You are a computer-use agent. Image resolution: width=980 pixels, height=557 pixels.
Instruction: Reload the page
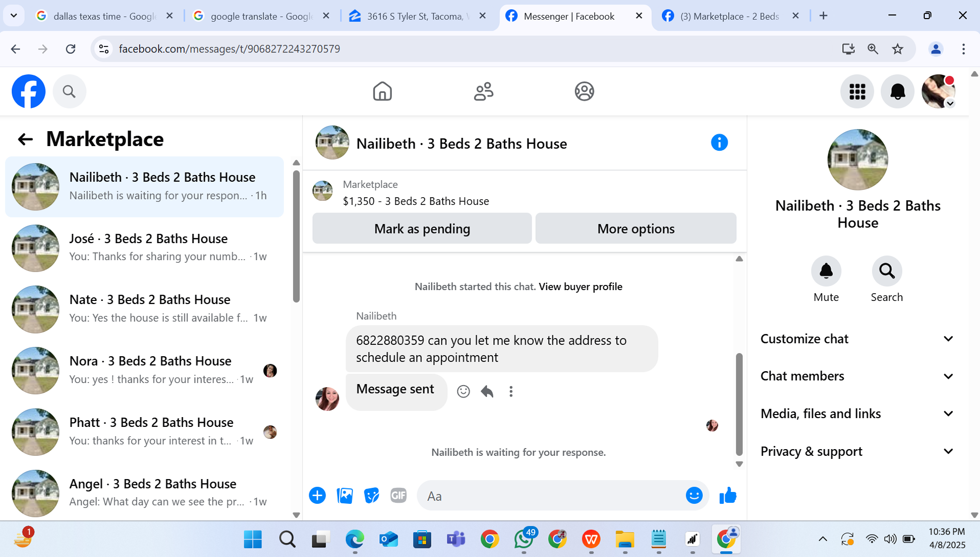71,49
